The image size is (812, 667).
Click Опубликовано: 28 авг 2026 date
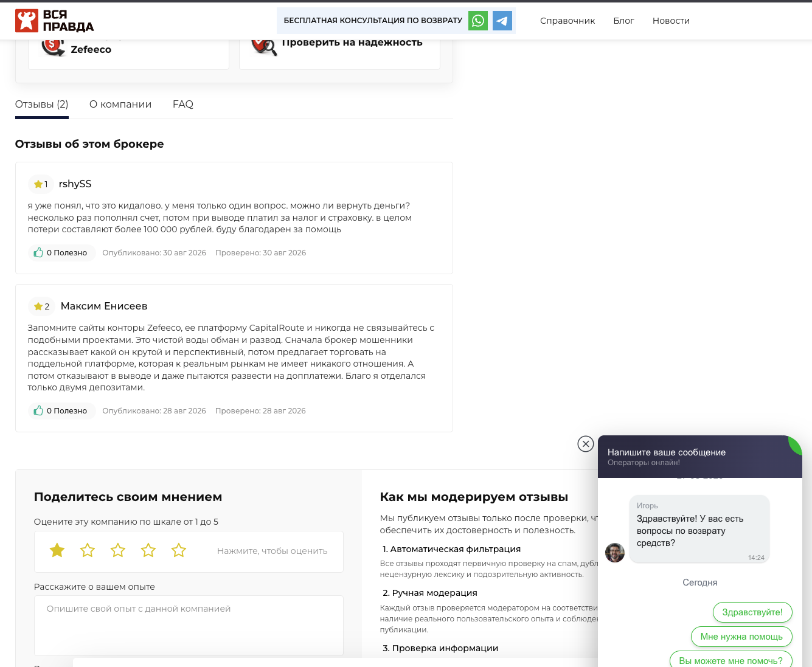point(154,411)
